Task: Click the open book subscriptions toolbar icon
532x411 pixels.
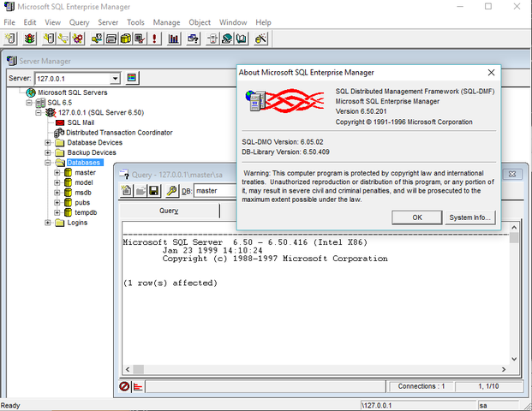Action: click(242, 39)
